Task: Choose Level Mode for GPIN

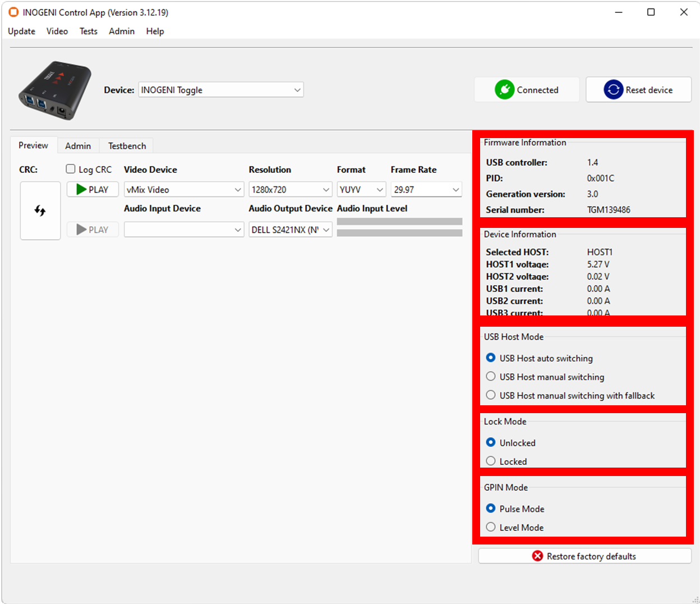Action: (x=491, y=527)
